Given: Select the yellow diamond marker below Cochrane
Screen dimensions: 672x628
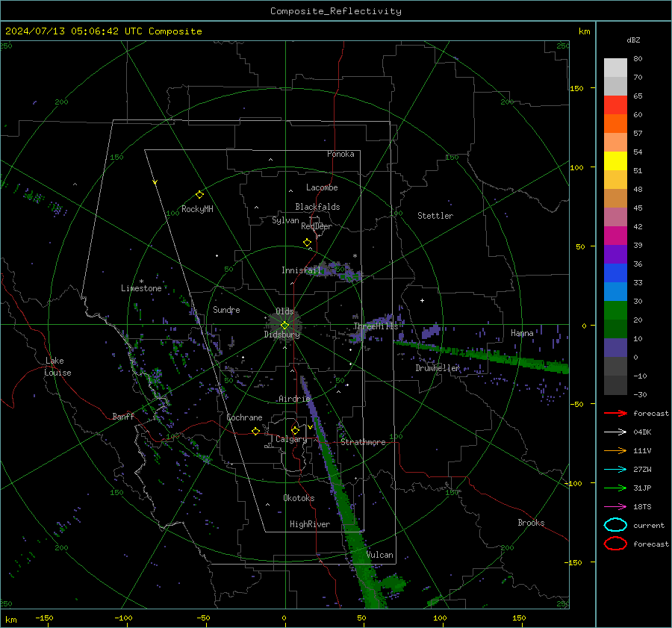Looking at the screenshot, I should pos(256,431).
